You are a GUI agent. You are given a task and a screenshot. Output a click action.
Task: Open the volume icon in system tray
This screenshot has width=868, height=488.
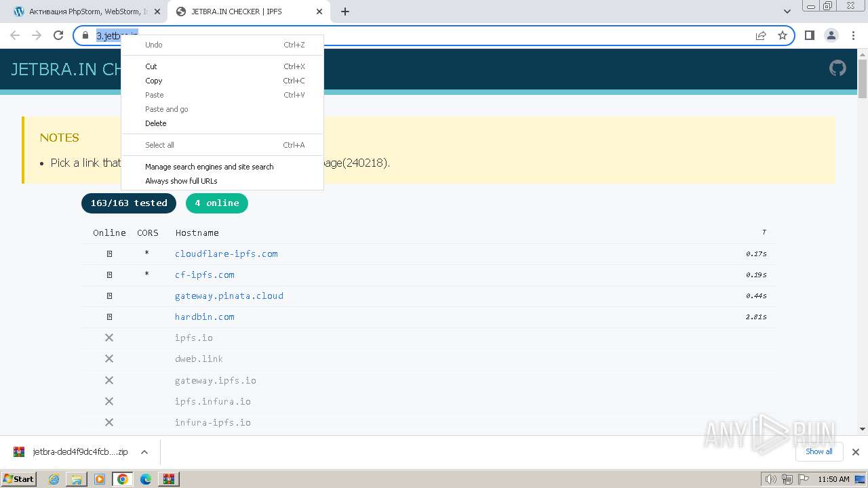[x=770, y=479]
